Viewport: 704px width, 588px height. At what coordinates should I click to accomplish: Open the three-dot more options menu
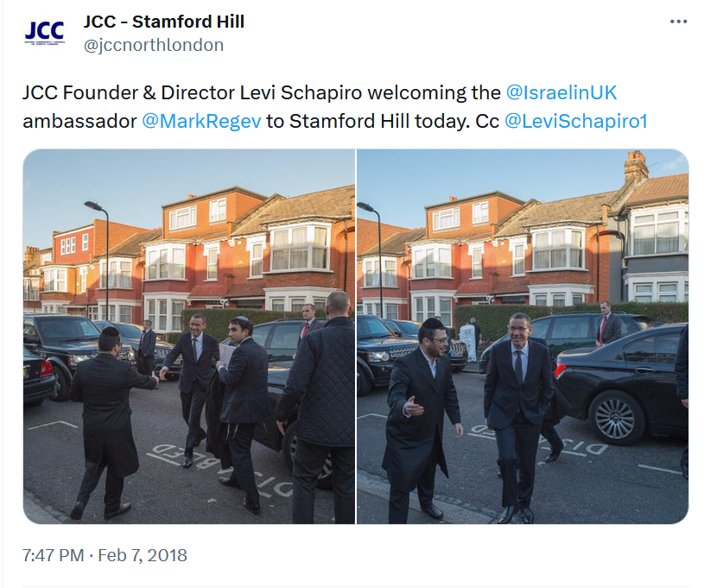(678, 22)
